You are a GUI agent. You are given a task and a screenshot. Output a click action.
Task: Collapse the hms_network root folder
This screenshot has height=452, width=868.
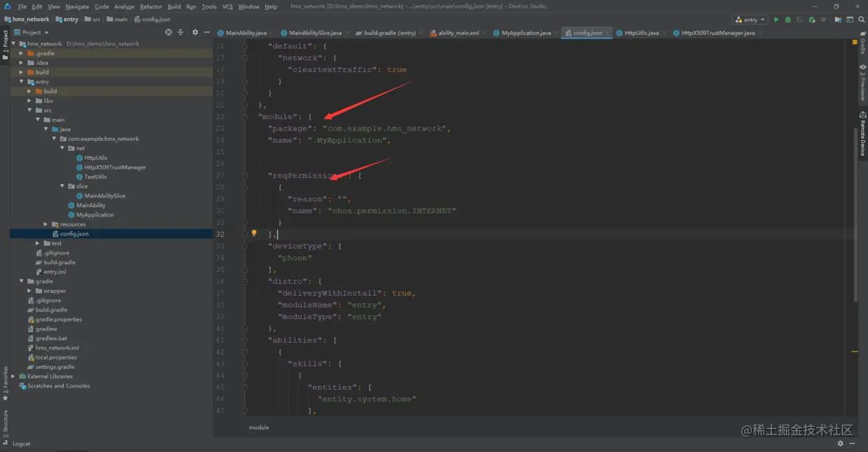tap(13, 43)
